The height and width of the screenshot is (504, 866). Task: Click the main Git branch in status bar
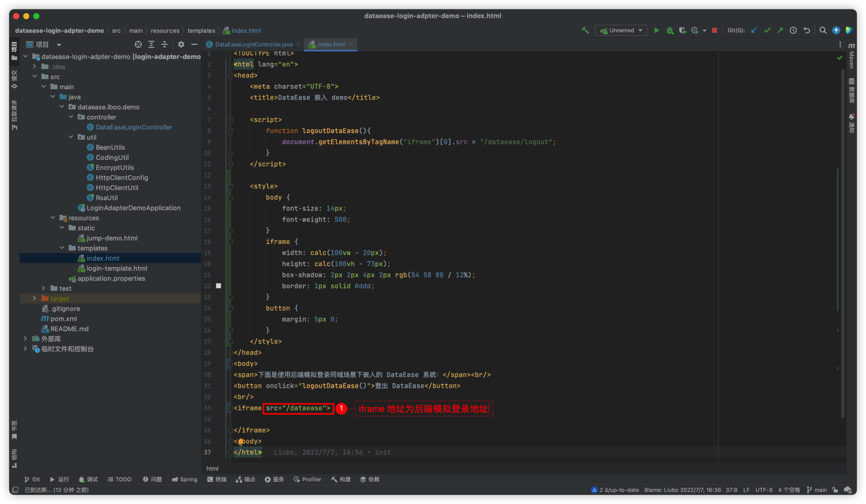[817, 490]
